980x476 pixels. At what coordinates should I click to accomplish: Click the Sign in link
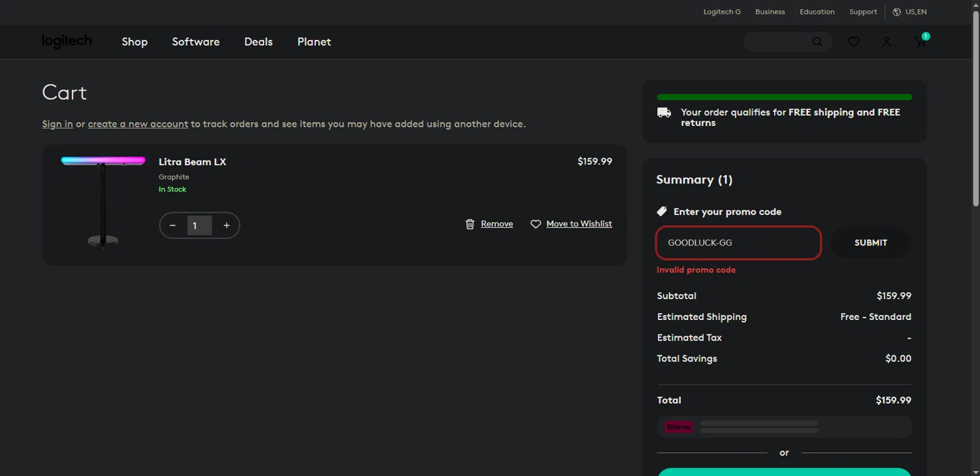(57, 124)
